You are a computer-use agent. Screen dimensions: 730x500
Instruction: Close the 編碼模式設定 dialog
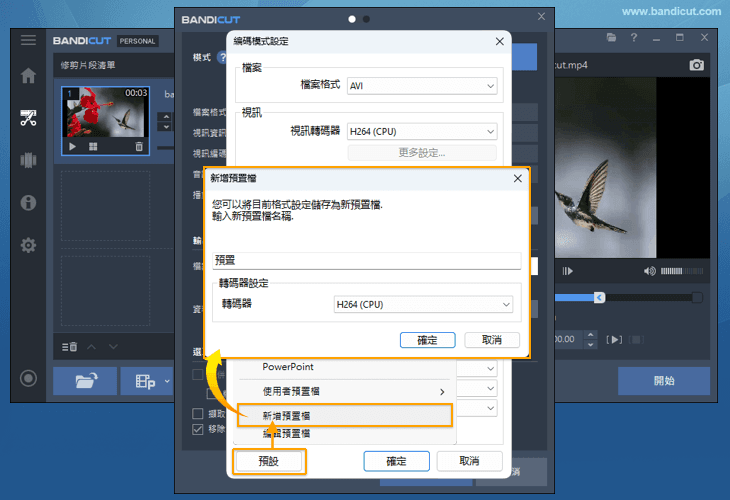pos(500,41)
